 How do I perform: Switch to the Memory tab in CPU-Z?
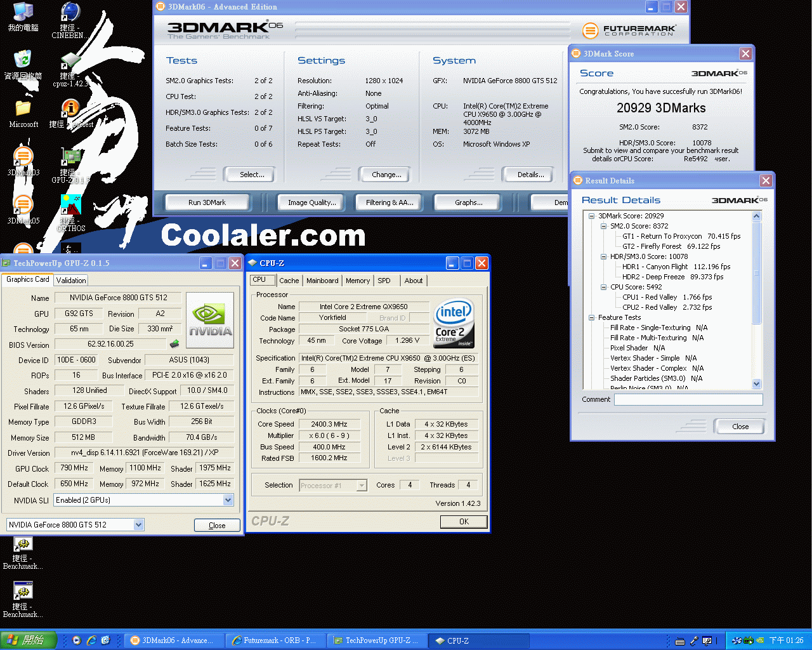[x=358, y=281]
